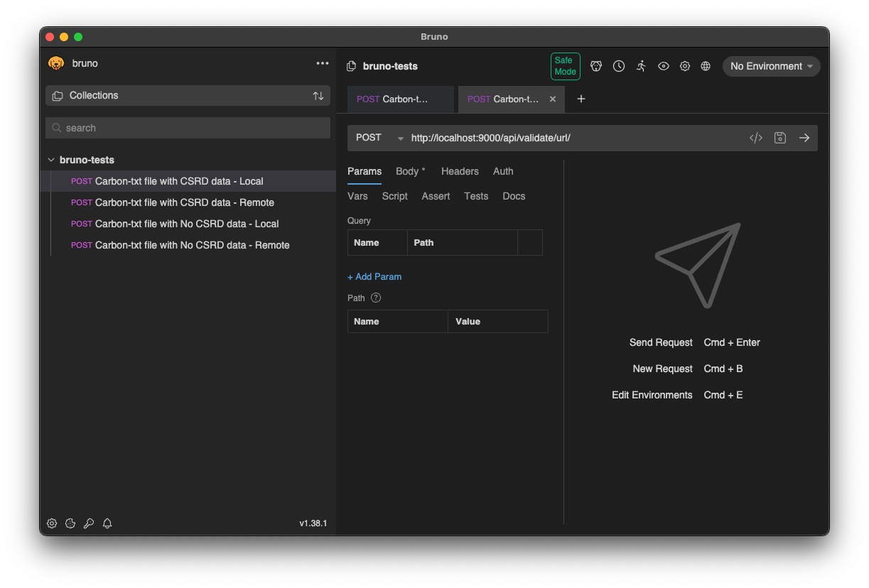
Task: Send request using the arrow icon
Action: 804,138
